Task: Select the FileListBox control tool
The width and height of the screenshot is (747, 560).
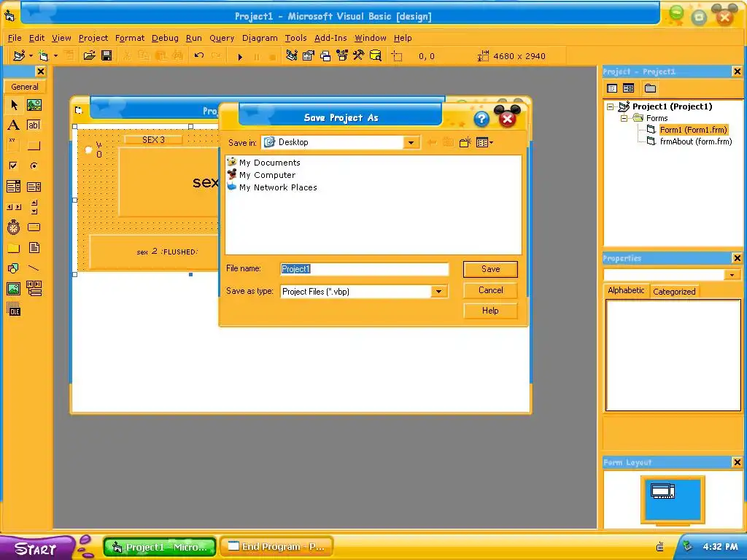Action: (34, 248)
